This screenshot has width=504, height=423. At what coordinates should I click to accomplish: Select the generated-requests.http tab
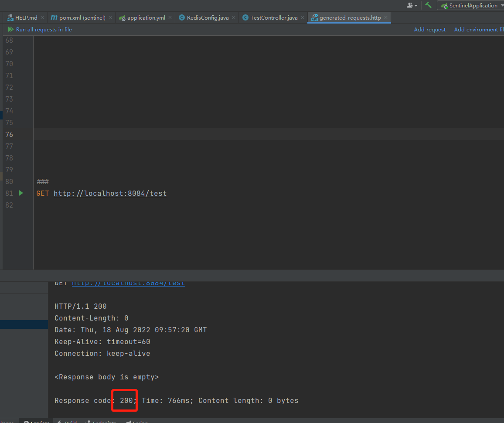click(x=350, y=18)
